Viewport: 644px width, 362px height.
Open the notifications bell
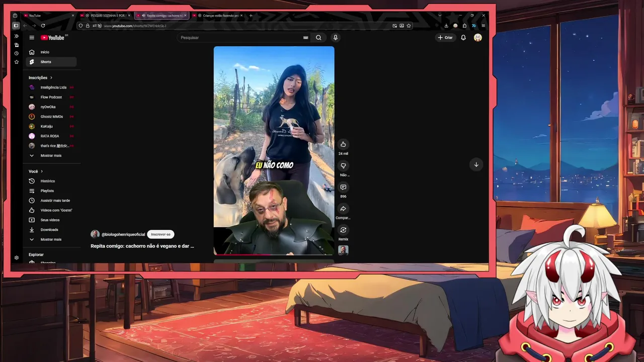point(463,38)
